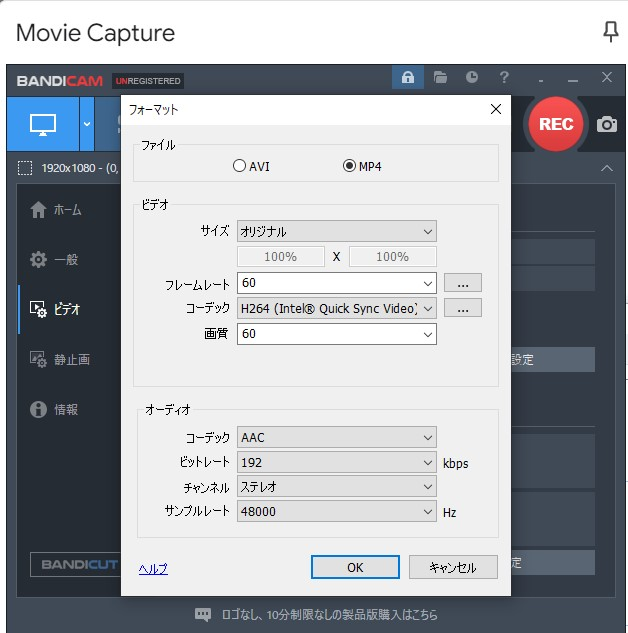Click the OK button
The image size is (628, 633).
(355, 567)
